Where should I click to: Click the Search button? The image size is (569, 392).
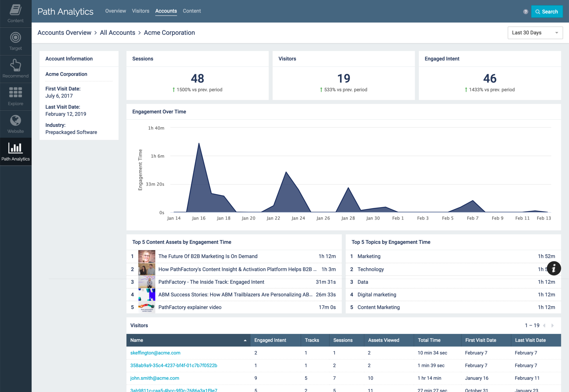point(547,12)
